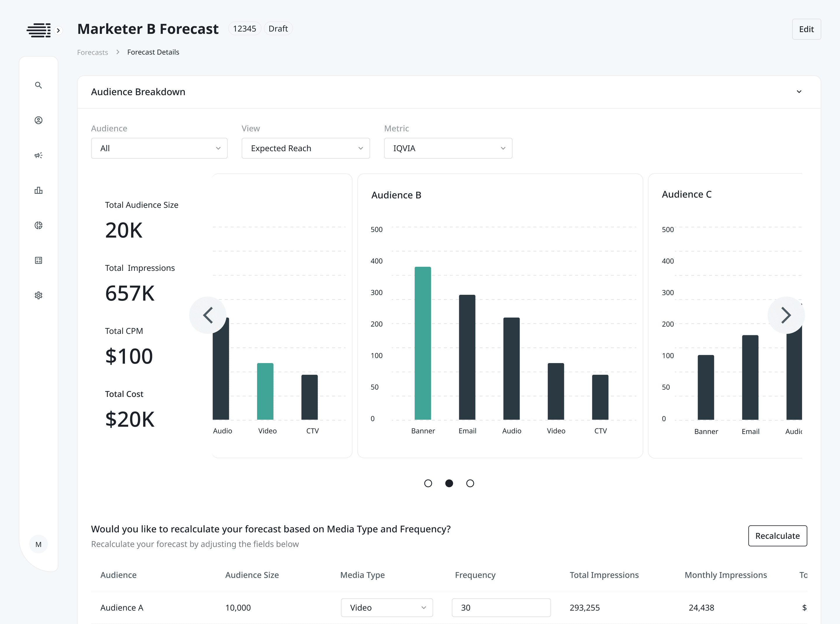Click the bar chart reports icon
The width and height of the screenshot is (840, 624).
click(x=38, y=190)
